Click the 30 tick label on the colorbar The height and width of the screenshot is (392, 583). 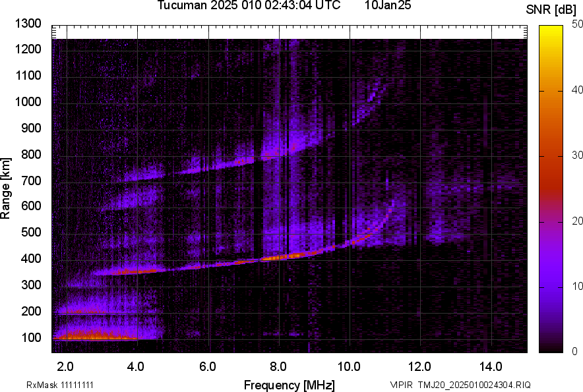(x=578, y=155)
